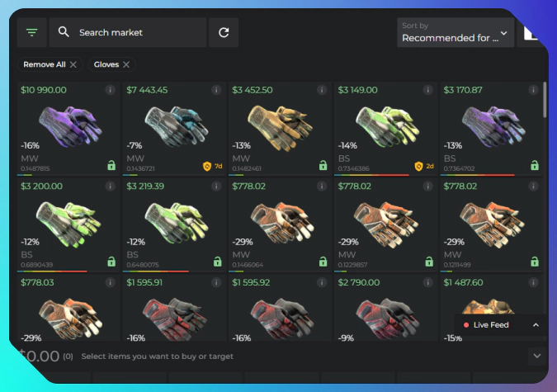Click the 7d trade-hold shield icon
The height and width of the screenshot is (392, 557).
point(207,166)
